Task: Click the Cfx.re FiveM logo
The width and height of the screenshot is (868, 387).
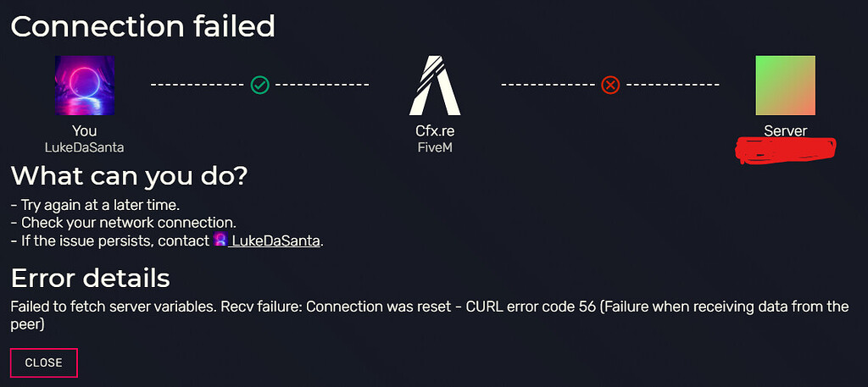Action: point(435,86)
